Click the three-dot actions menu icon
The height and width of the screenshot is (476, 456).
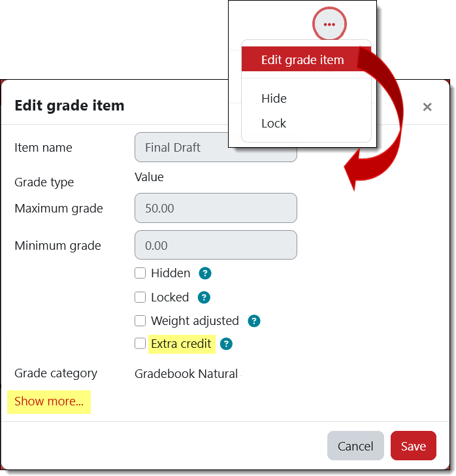click(329, 25)
